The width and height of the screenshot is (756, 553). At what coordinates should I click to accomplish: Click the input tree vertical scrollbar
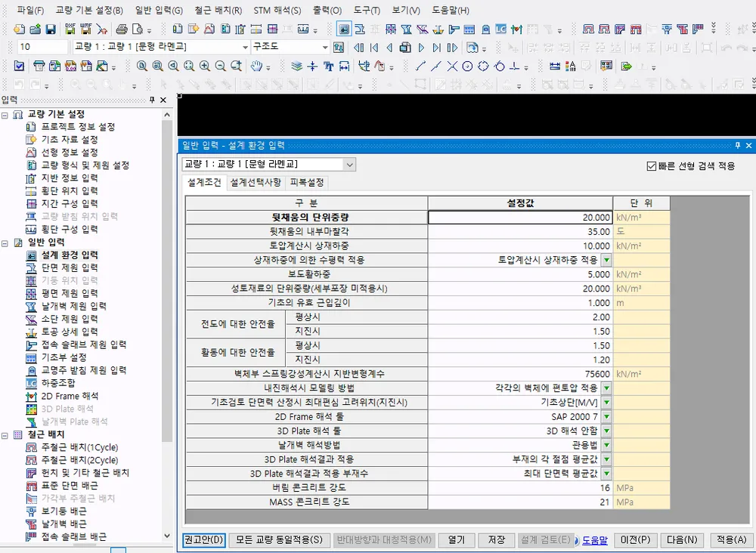167,326
